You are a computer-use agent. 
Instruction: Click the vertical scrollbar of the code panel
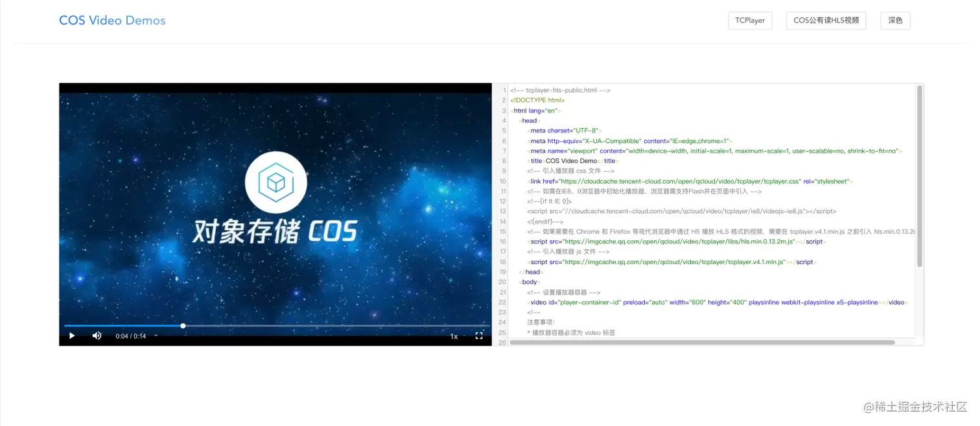(919, 176)
